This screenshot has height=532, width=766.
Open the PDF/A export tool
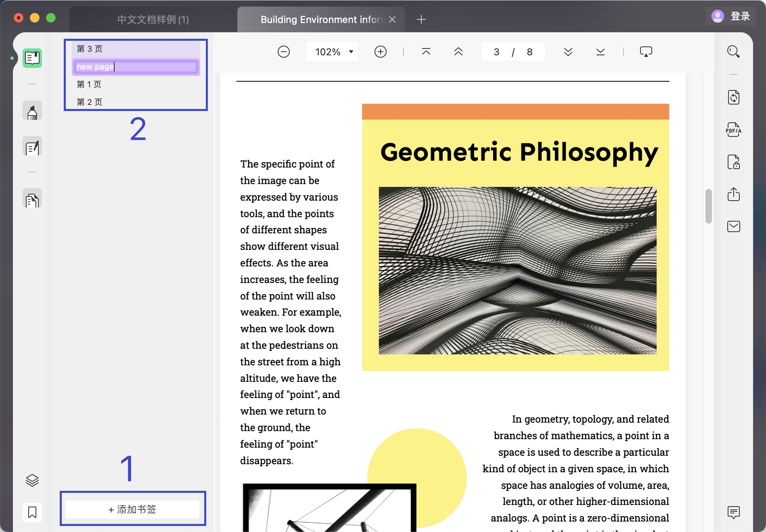pyautogui.click(x=733, y=130)
